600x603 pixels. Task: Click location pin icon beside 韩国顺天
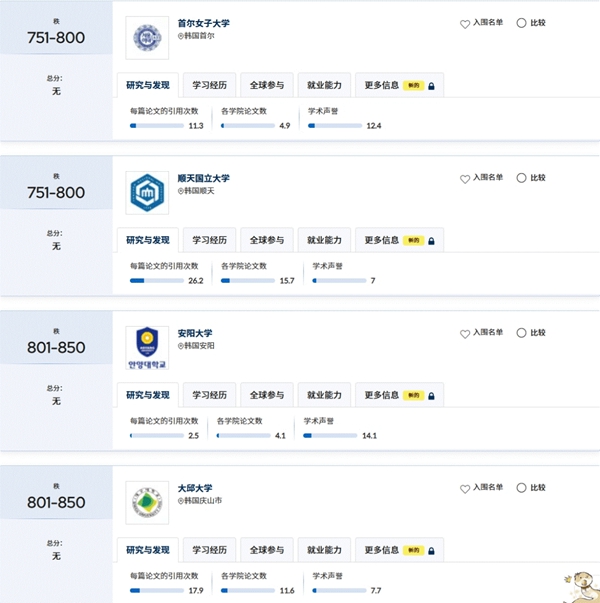tap(180, 191)
